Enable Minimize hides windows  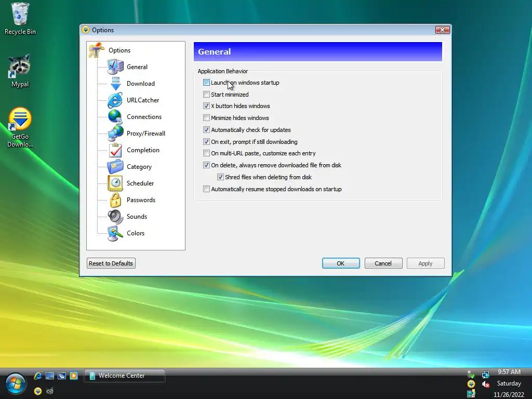[x=206, y=118]
